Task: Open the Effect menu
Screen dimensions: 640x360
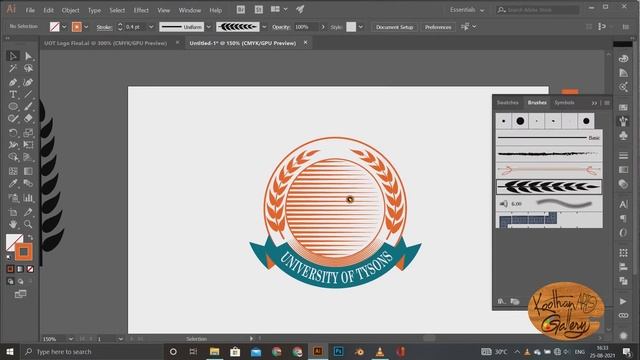Action: click(141, 10)
